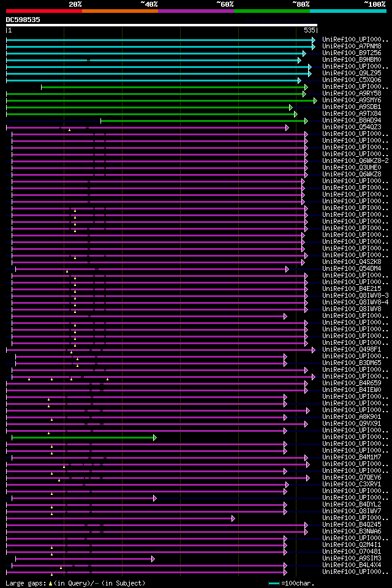
Task: Click the red 20% identity legend segment
Action: click(x=44, y=11)
